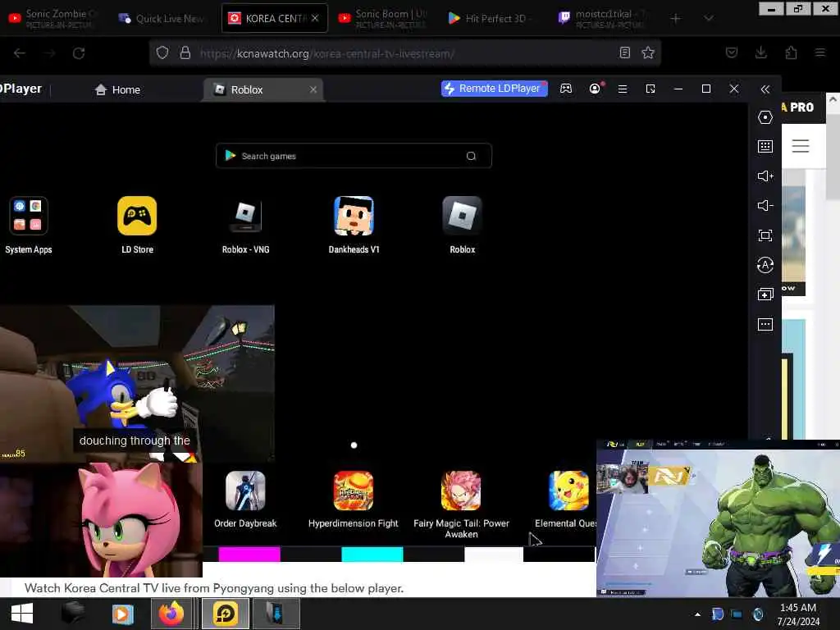The image size is (840, 630).
Task: Open Roblox - VNG app icon
Action: click(245, 216)
